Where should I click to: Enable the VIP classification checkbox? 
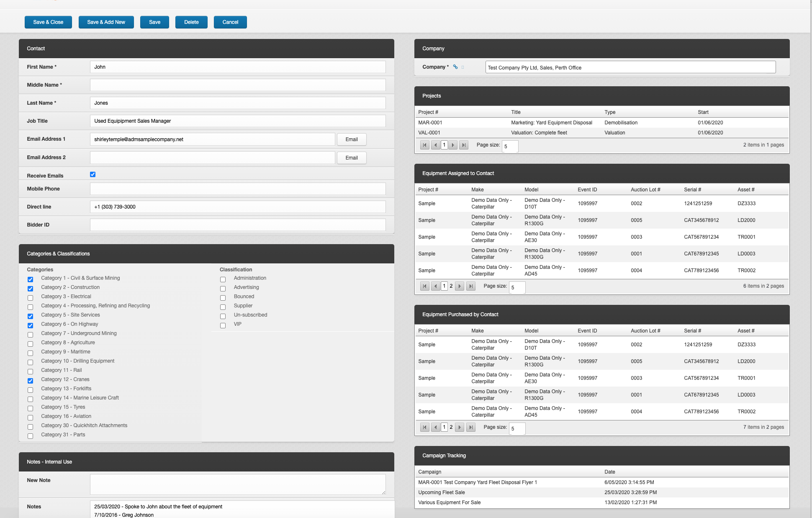point(223,325)
